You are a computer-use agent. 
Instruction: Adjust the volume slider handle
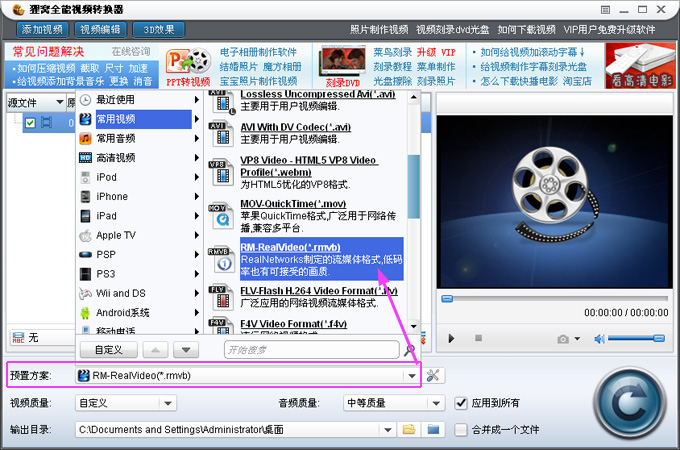659,338
